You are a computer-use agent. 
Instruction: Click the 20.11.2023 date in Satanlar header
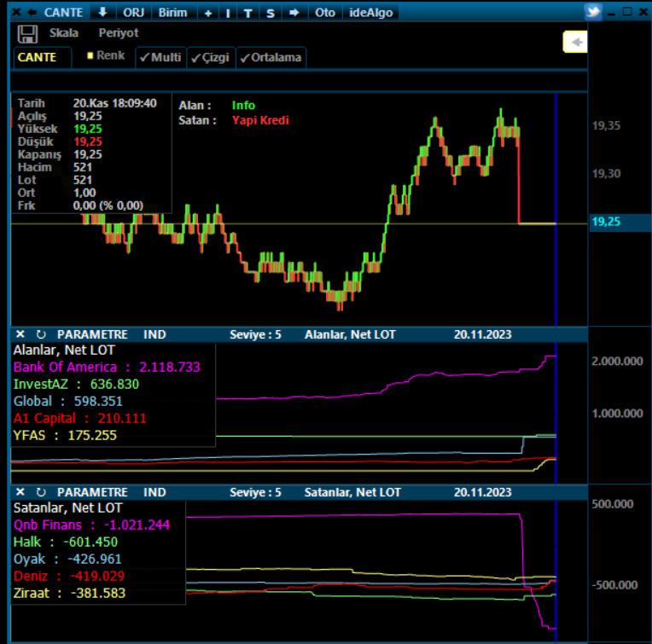(483, 492)
